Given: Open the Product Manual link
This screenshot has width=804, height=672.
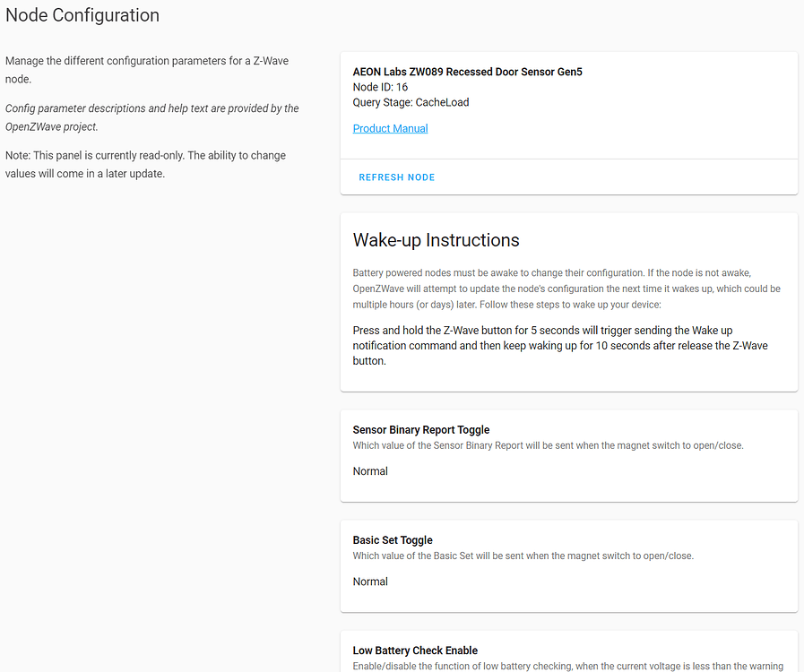Looking at the screenshot, I should pyautogui.click(x=390, y=128).
